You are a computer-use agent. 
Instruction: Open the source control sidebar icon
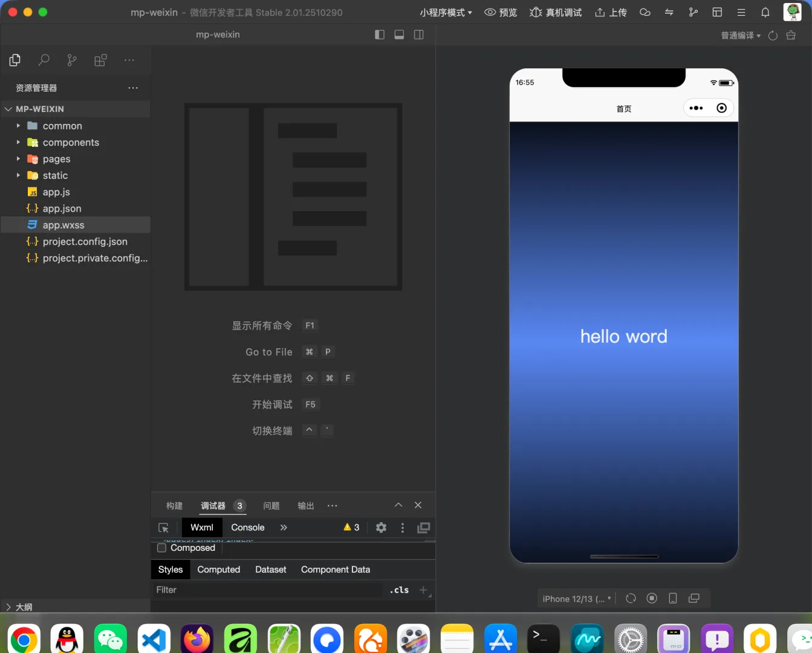[72, 60]
